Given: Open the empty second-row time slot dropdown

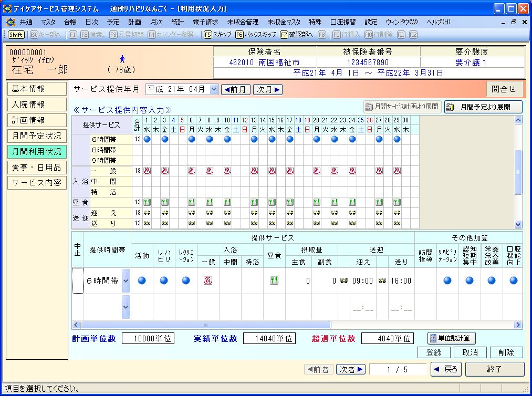Looking at the screenshot, I should tap(126, 307).
